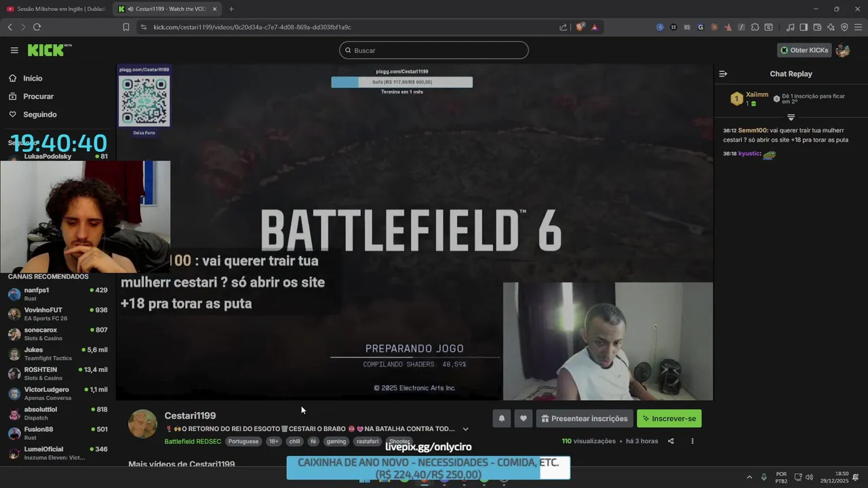Open Seguindo in the sidebar

click(x=33, y=115)
